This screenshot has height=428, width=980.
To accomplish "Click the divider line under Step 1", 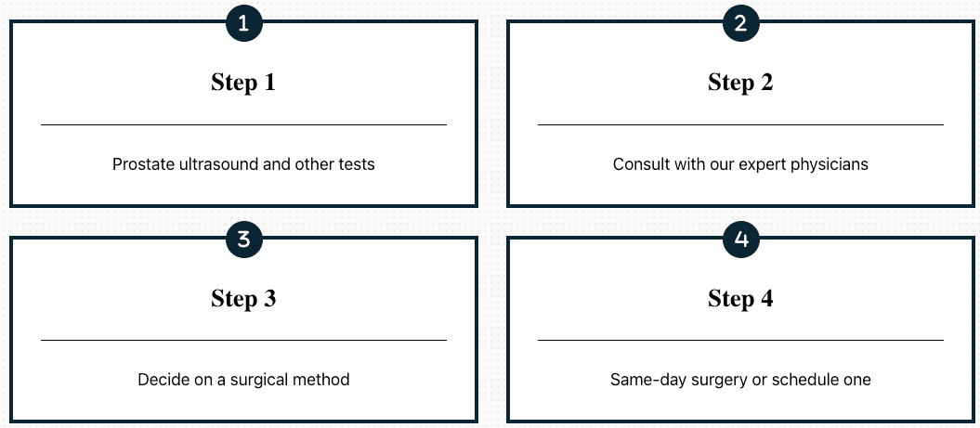I will click(x=243, y=124).
